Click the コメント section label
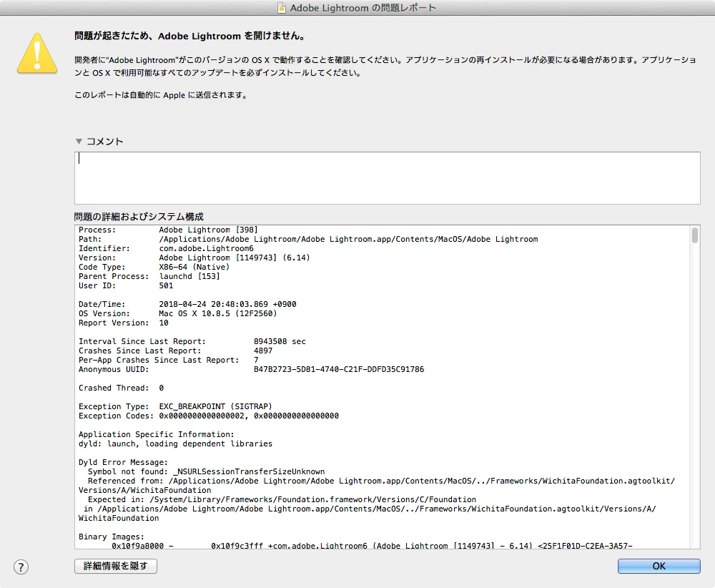Screen dimensions: 715x588 [x=105, y=142]
